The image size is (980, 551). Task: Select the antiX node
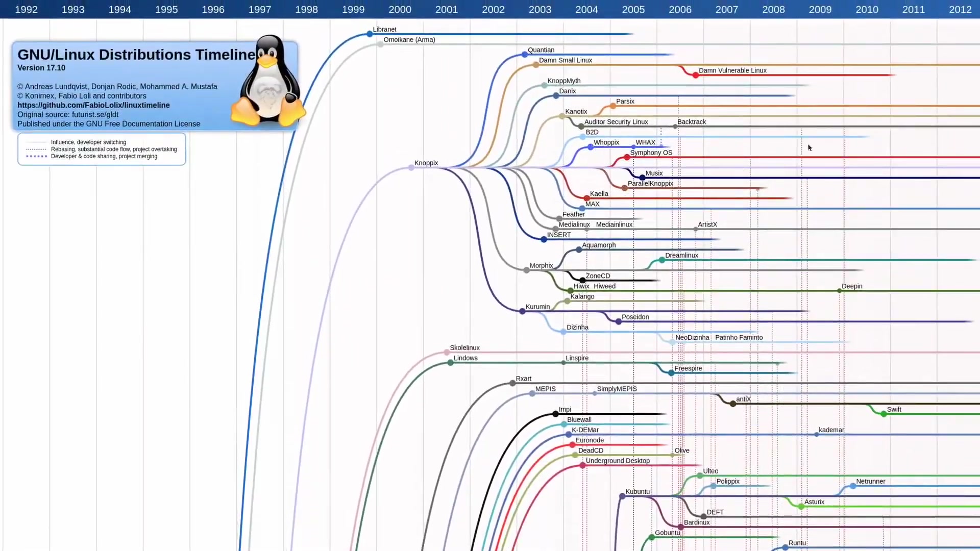pos(733,404)
